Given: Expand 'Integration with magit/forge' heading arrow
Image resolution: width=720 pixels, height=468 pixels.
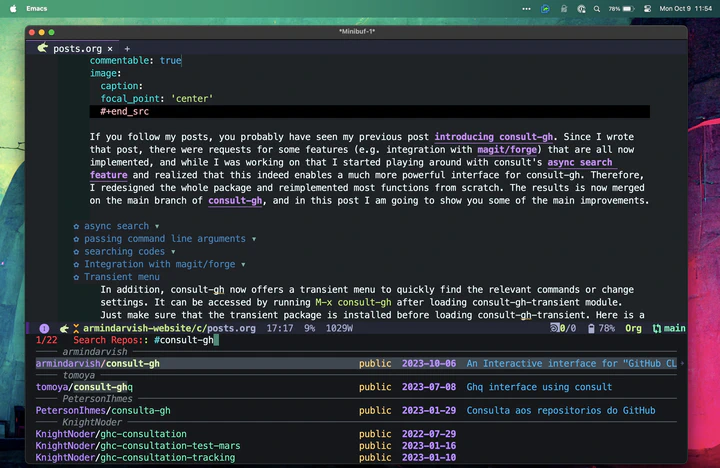Looking at the screenshot, I should click(x=243, y=265).
